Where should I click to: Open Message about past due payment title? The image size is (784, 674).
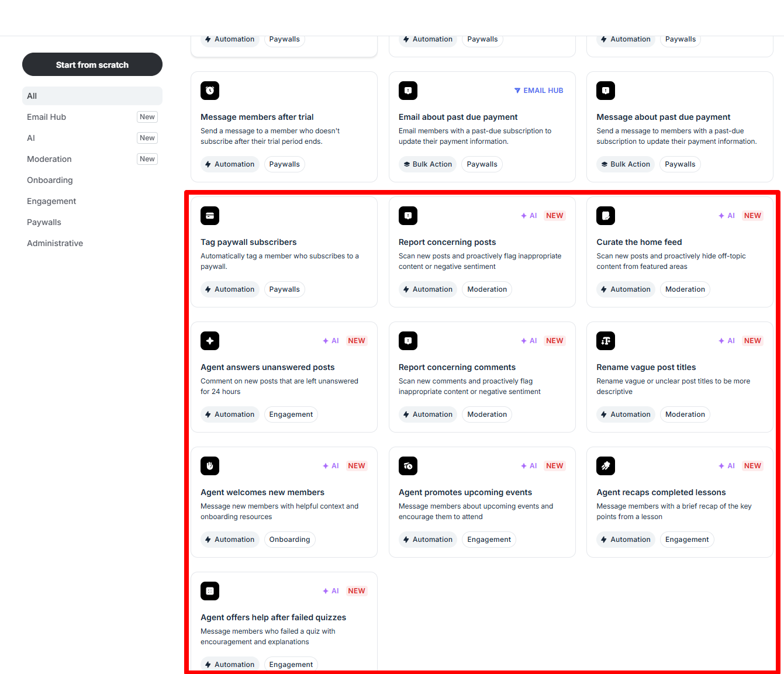pos(664,117)
